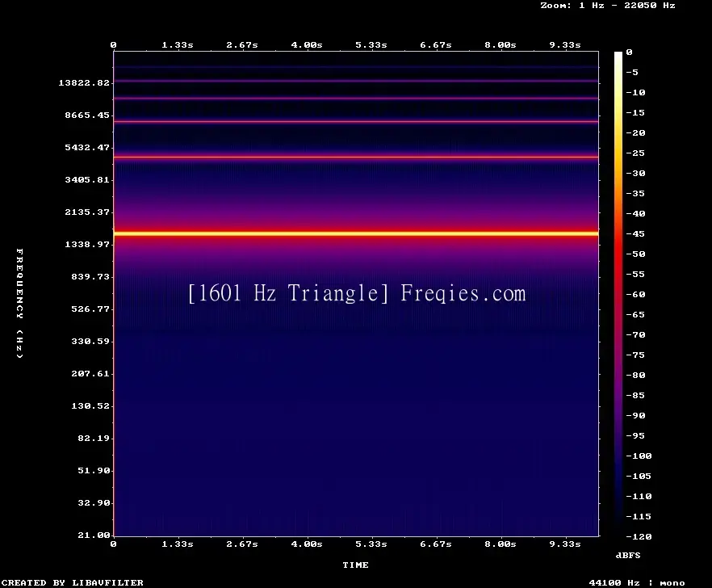Click the -115 dBFS scale value
This screenshot has height=588, width=712.
(x=639, y=517)
